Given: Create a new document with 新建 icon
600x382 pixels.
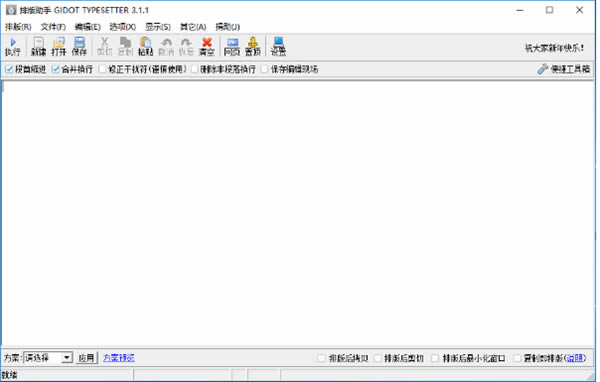Looking at the screenshot, I should (38, 47).
